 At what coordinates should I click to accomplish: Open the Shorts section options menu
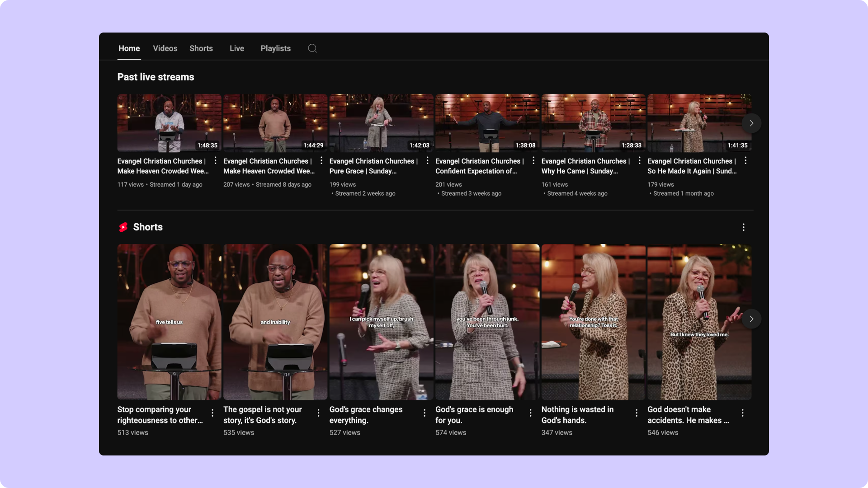coord(744,227)
